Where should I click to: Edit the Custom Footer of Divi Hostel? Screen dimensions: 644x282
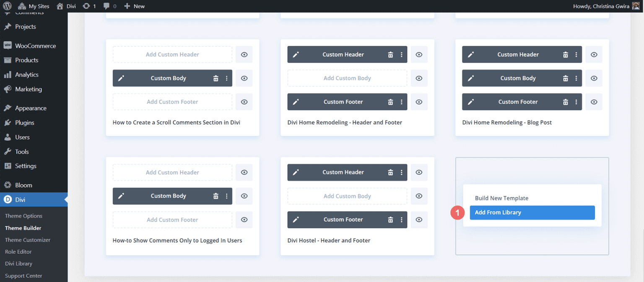[x=296, y=220]
